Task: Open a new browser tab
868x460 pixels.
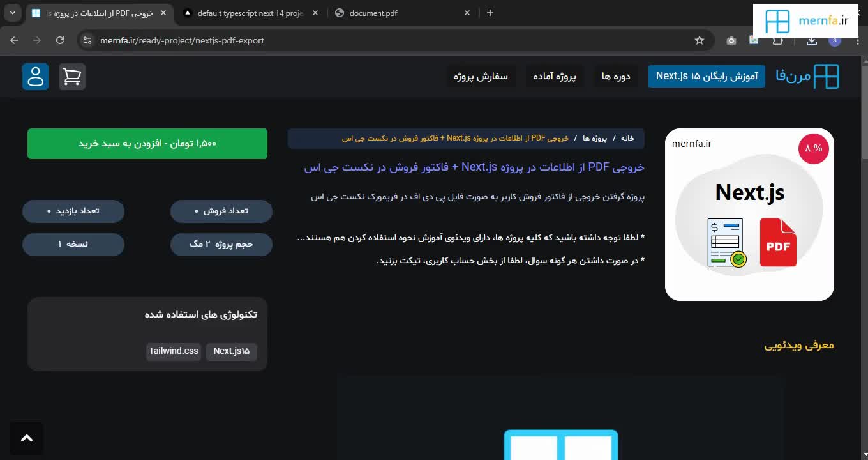Action: (x=490, y=13)
